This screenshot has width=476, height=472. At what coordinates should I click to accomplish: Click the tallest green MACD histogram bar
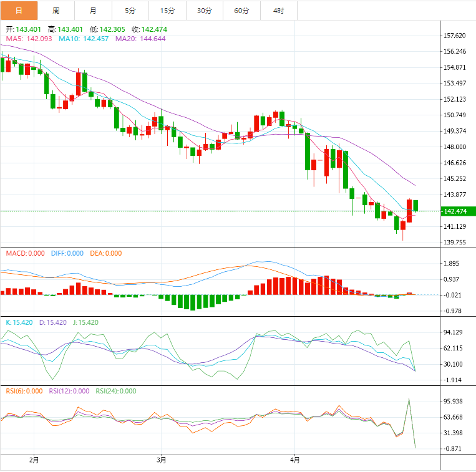193,302
